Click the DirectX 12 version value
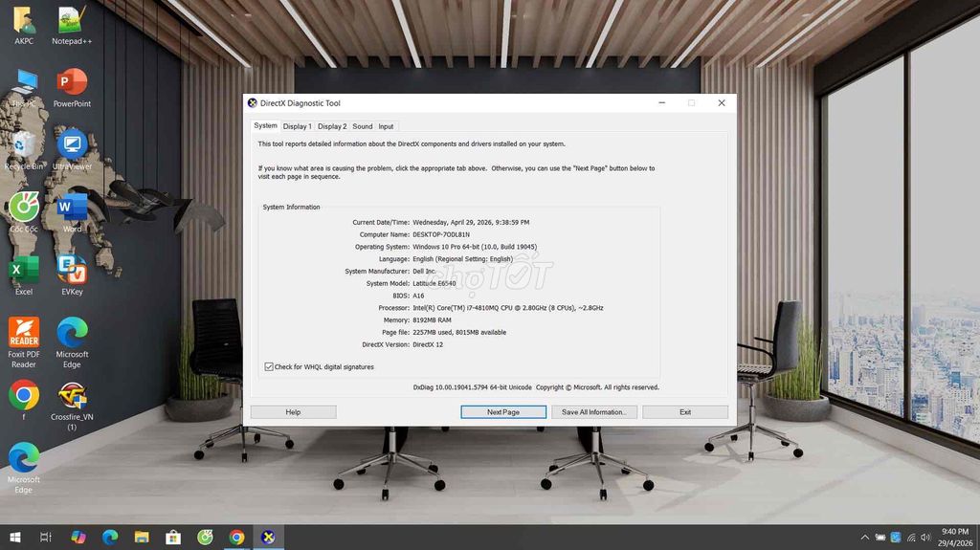 428,344
